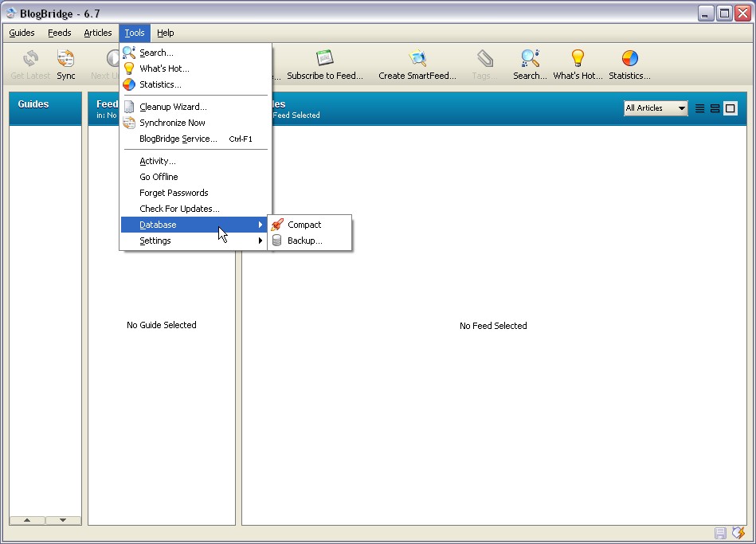Screen dimensions: 756x544
Task: Choose Check For Updates... entry
Action: [196, 209]
